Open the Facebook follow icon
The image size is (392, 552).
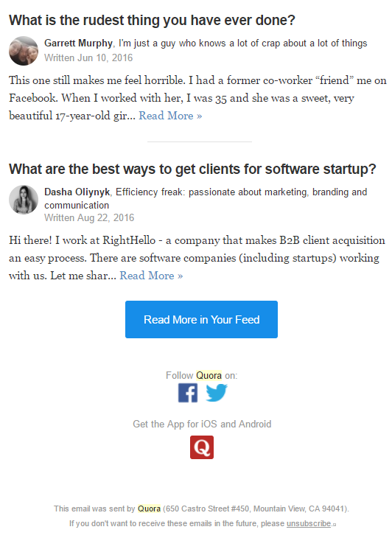(x=188, y=393)
